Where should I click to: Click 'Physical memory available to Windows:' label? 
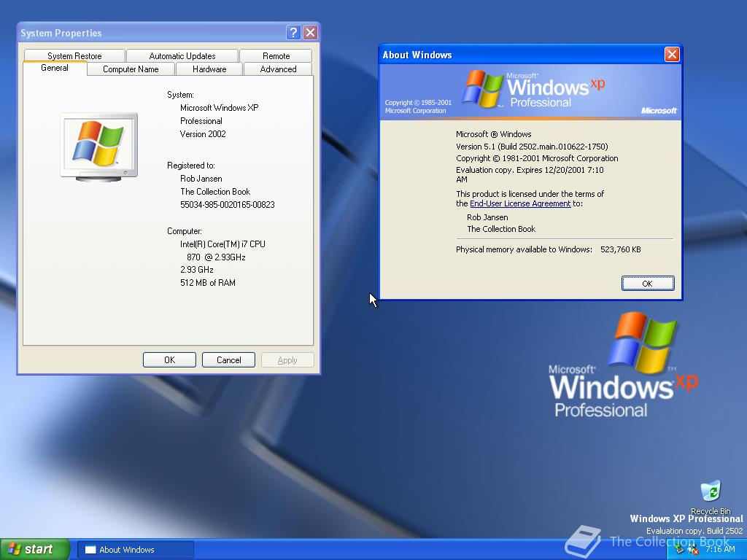[524, 249]
